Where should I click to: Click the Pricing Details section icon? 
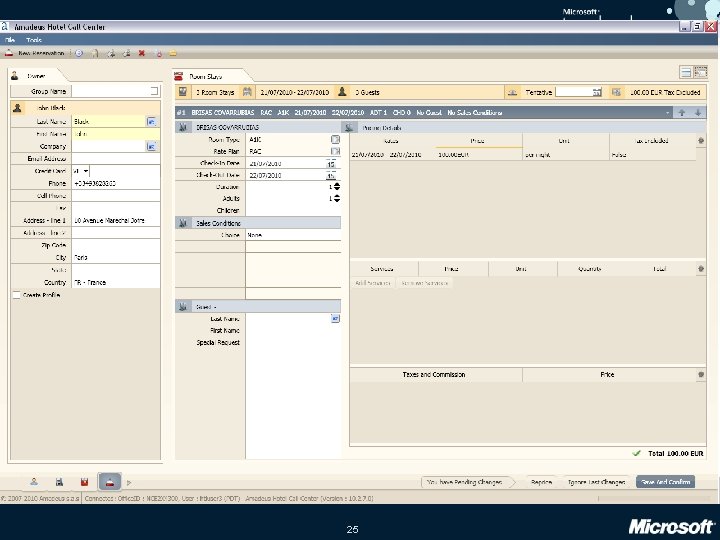pyautogui.click(x=349, y=128)
